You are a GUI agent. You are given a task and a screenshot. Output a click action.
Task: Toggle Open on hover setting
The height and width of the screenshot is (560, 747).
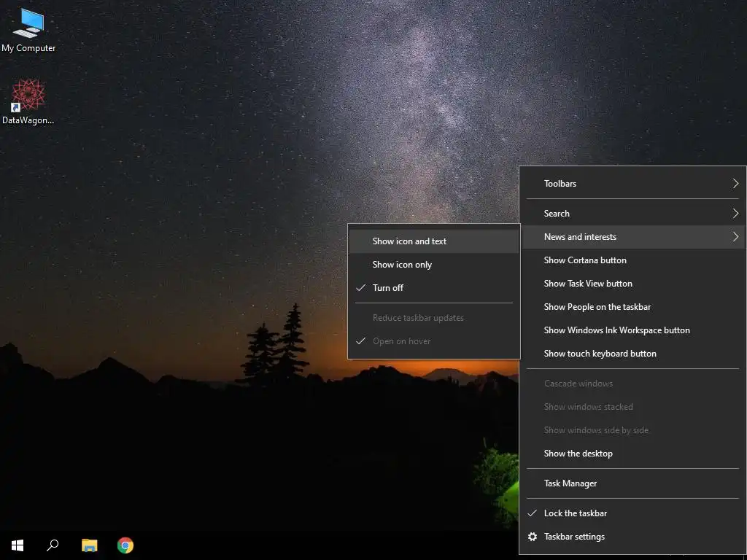434,341
